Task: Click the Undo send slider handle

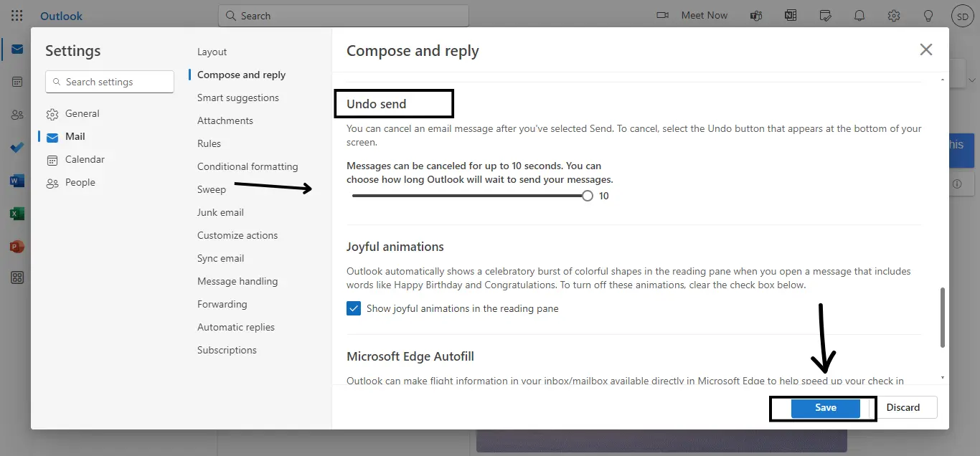Action: coord(588,196)
